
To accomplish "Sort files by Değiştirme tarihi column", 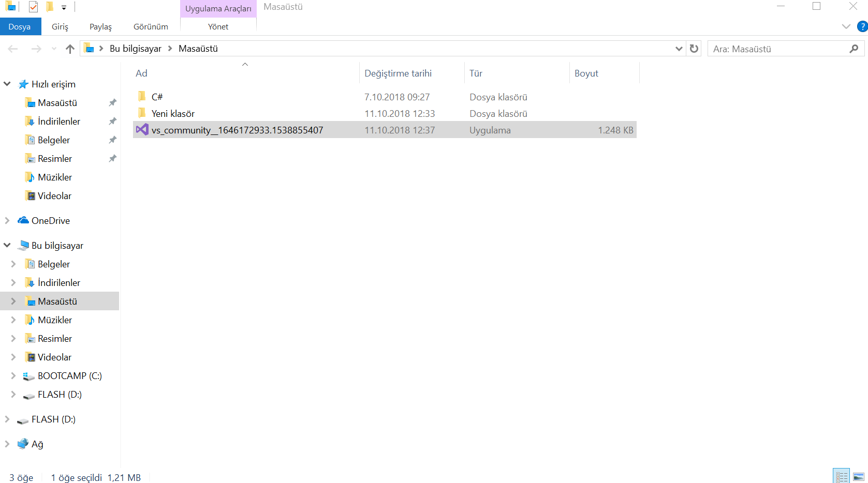I will pos(398,73).
